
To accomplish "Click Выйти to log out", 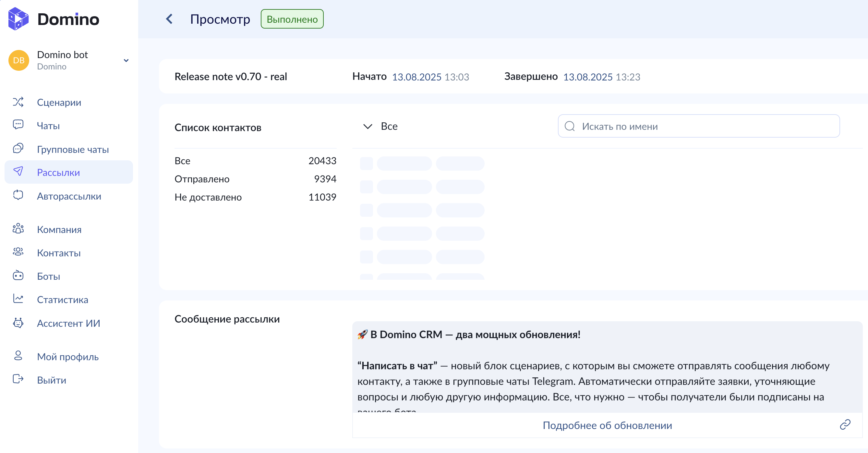I will click(52, 380).
